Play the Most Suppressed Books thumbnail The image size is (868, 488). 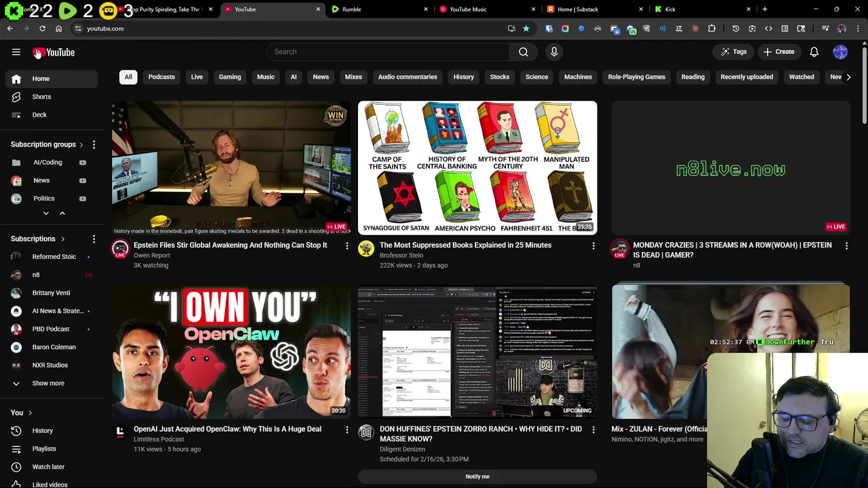click(x=477, y=167)
